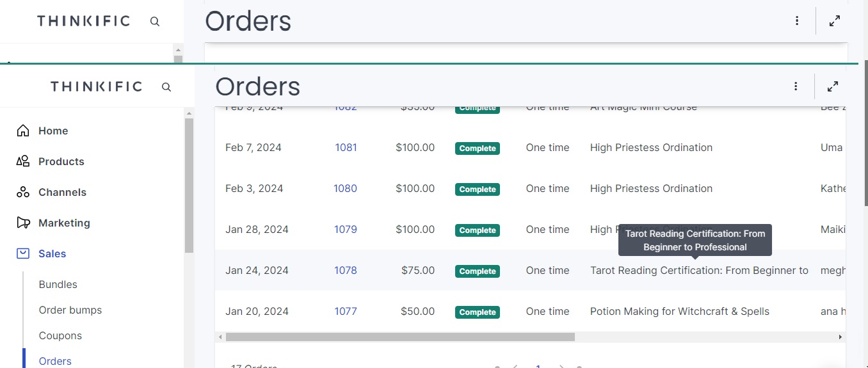The height and width of the screenshot is (368, 868).
Task: Click the Sales envelope icon
Action: tap(23, 253)
